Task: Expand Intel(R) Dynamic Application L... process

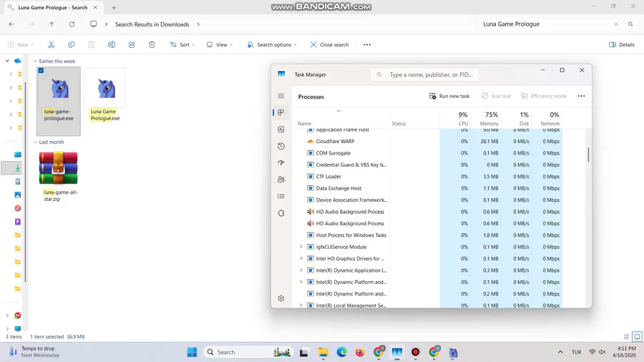Action: click(301, 270)
